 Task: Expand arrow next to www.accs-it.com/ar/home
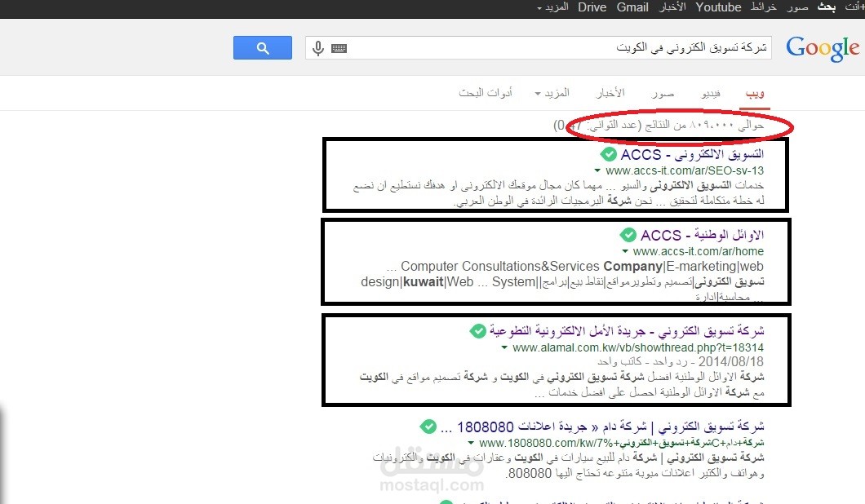pos(625,251)
